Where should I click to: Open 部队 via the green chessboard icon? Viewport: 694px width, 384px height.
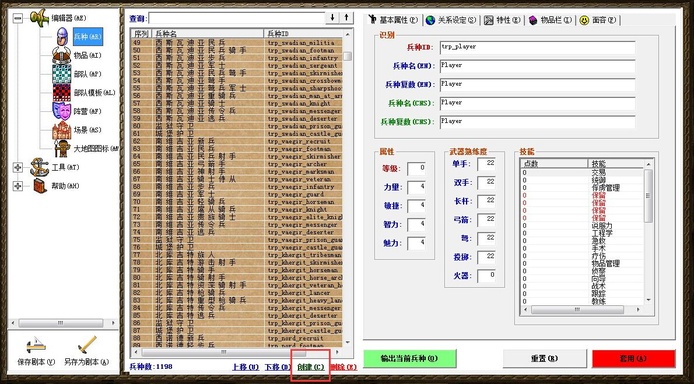(62, 74)
